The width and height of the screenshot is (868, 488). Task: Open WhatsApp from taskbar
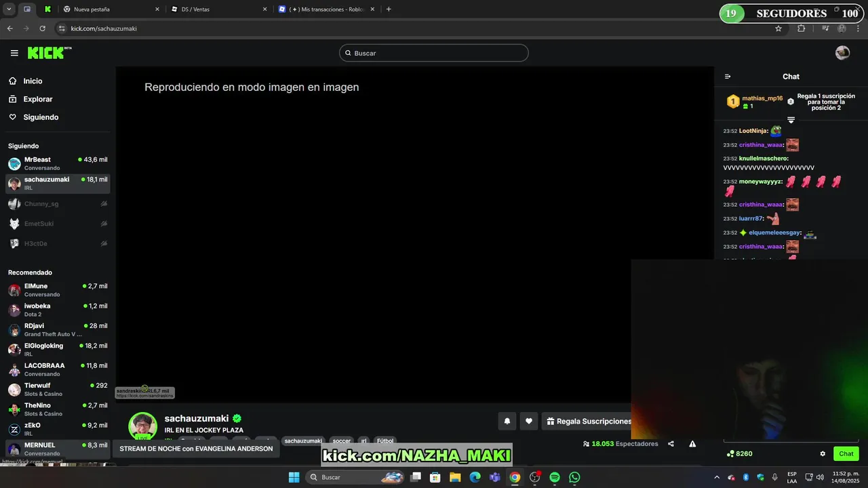(x=574, y=477)
